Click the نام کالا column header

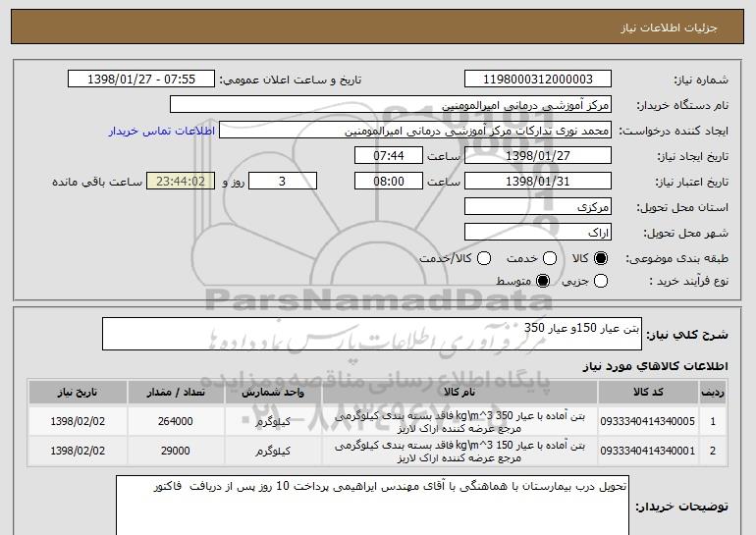tap(459, 392)
